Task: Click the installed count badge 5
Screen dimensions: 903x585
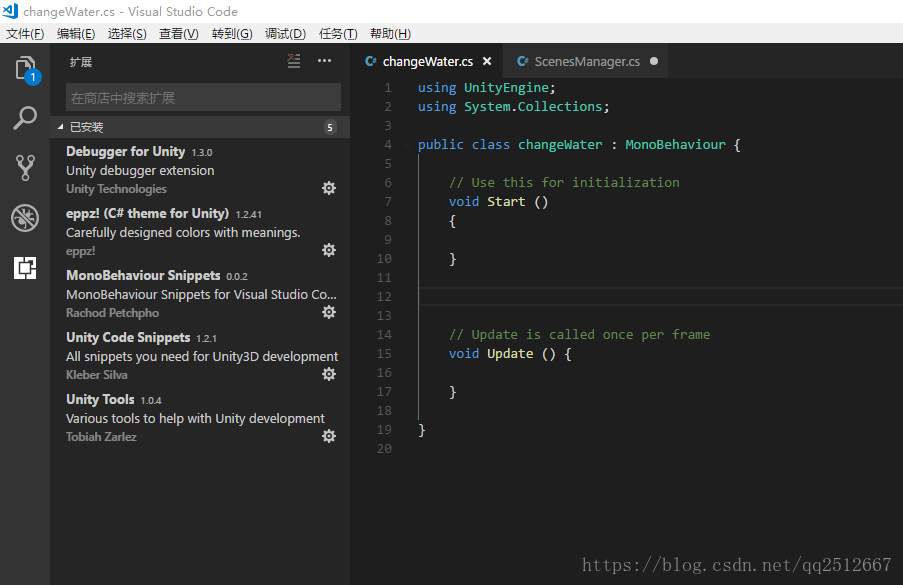Action: pyautogui.click(x=329, y=127)
